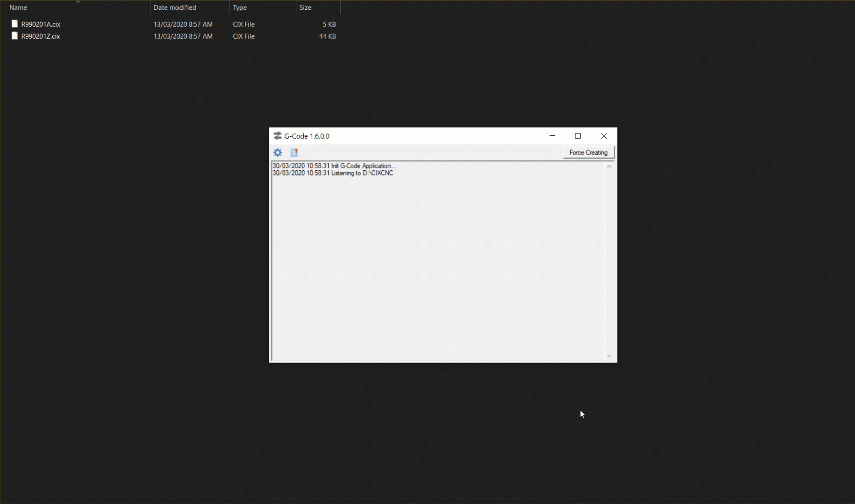Screen dimensions: 855x504
Task: Click the 44 KB size cell
Action: click(327, 36)
